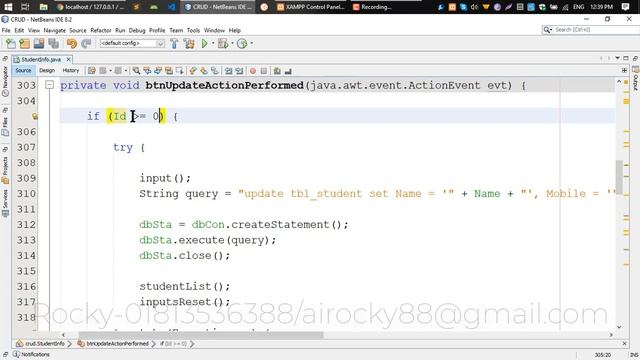Open the File menu
The image size is (640, 360).
point(6,30)
